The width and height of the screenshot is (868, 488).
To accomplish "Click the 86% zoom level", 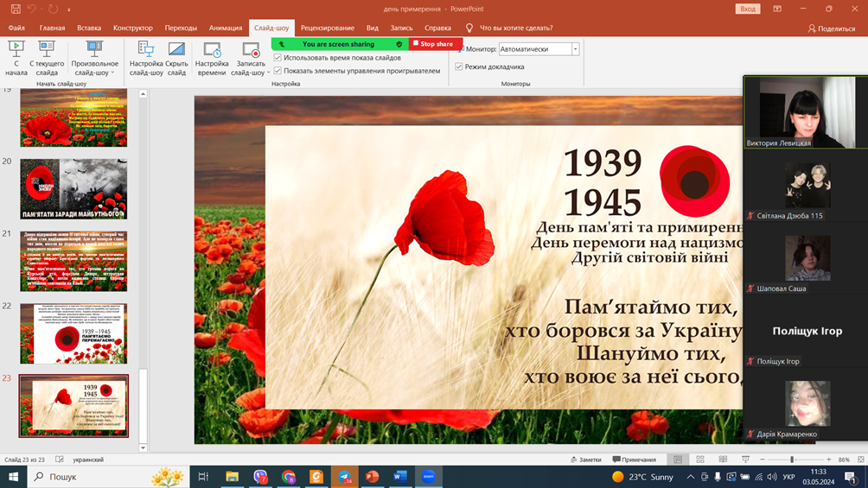I will [844, 459].
